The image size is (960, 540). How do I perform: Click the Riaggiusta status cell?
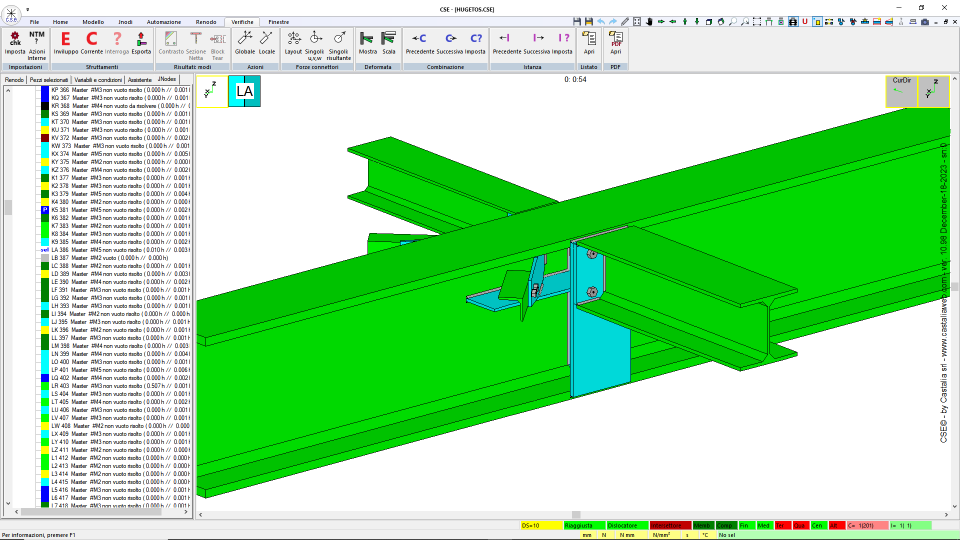pyautogui.click(x=584, y=525)
